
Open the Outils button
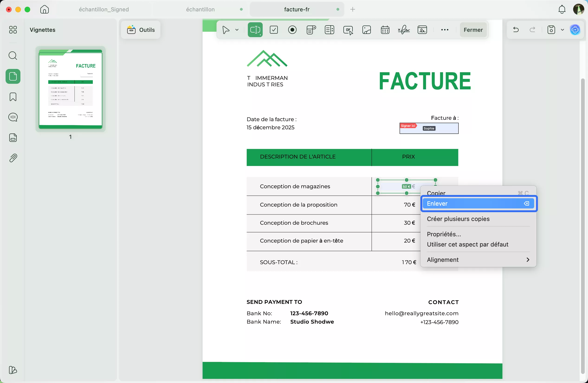coord(141,30)
